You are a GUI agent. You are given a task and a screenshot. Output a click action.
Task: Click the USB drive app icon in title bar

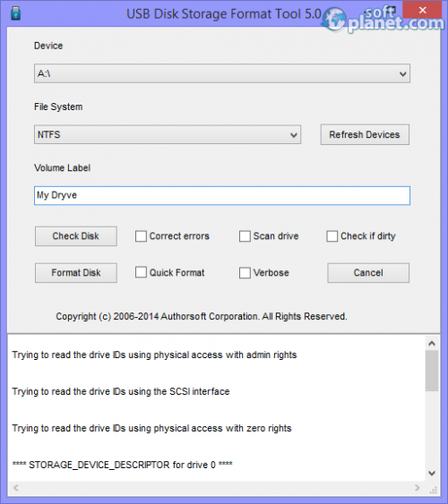15,13
